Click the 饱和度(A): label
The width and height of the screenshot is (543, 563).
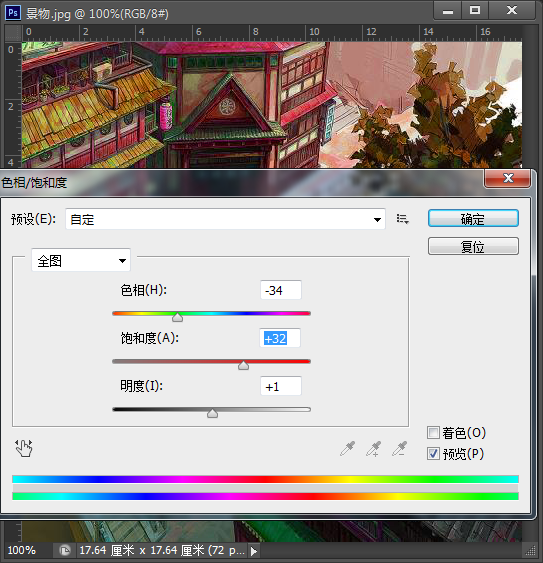(150, 338)
